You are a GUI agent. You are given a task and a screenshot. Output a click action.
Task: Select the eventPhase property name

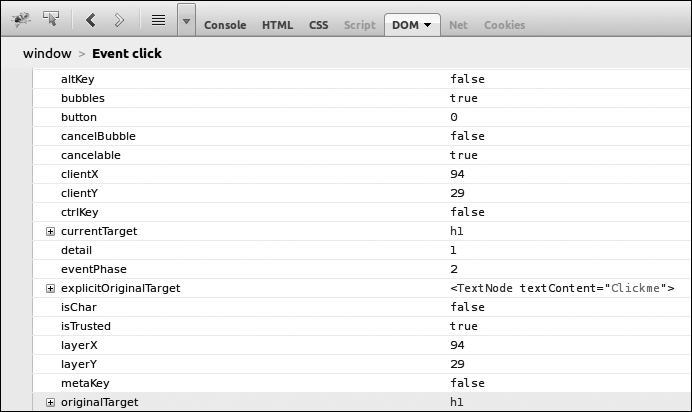pyautogui.click(x=94, y=269)
